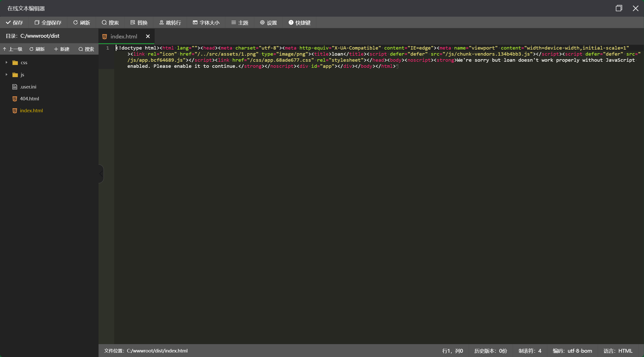Image resolution: width=644 pixels, height=357 pixels.
Task: Open the 404.html file in the tree
Action: pos(29,99)
